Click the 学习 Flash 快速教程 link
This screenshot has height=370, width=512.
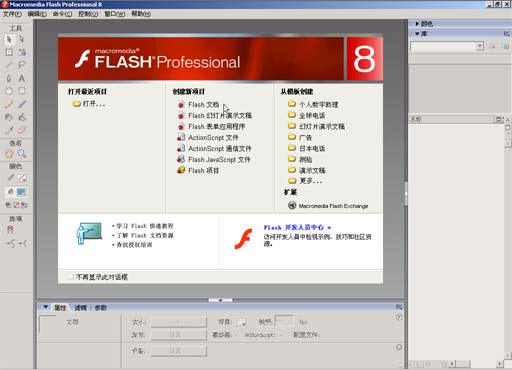[x=145, y=226]
